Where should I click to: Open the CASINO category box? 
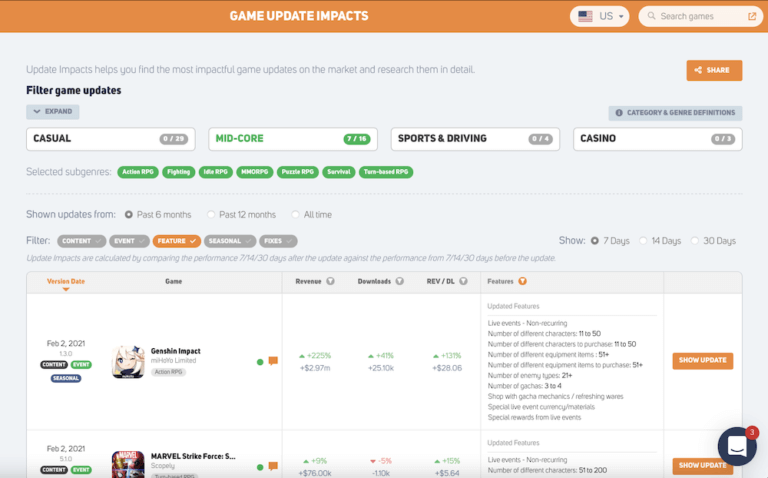pyautogui.click(x=658, y=139)
